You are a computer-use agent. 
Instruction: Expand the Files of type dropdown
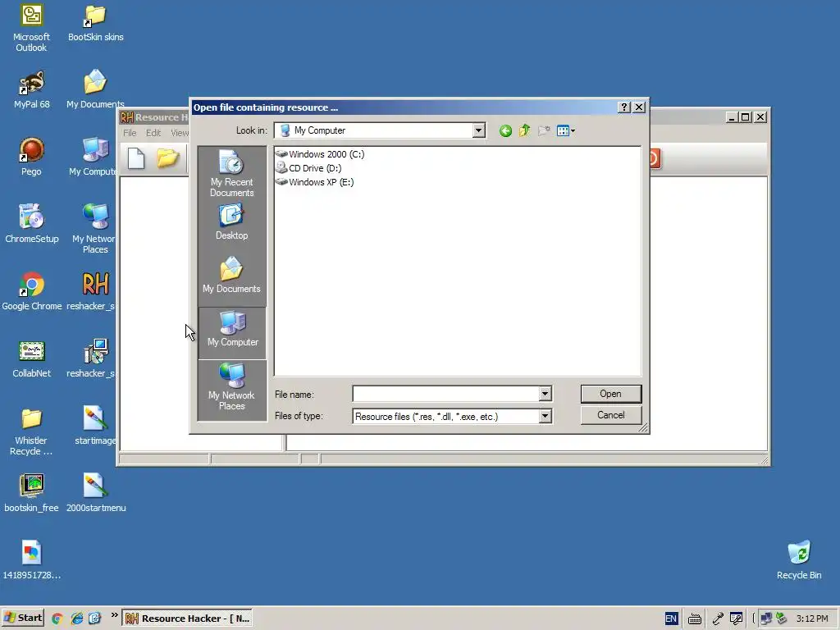(x=545, y=416)
